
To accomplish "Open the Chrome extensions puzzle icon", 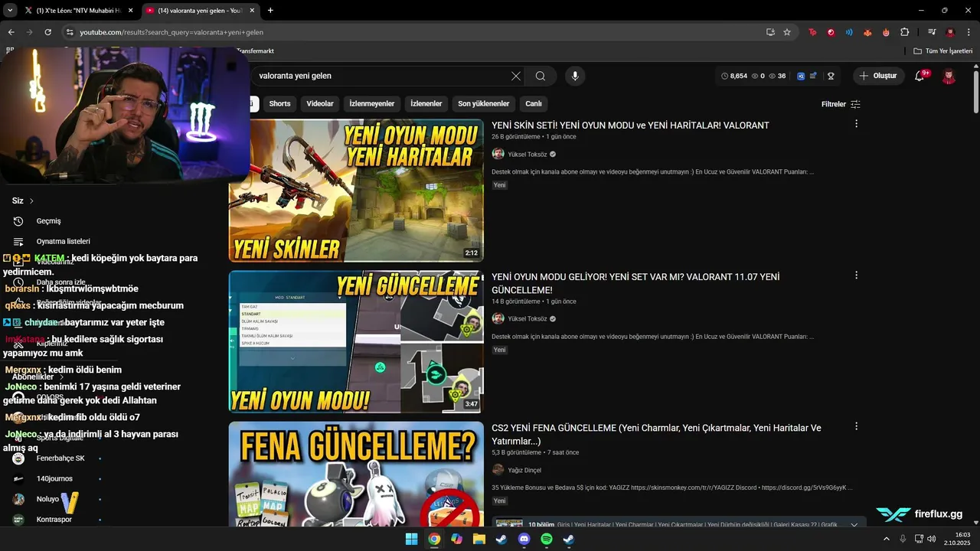I will coord(904,32).
